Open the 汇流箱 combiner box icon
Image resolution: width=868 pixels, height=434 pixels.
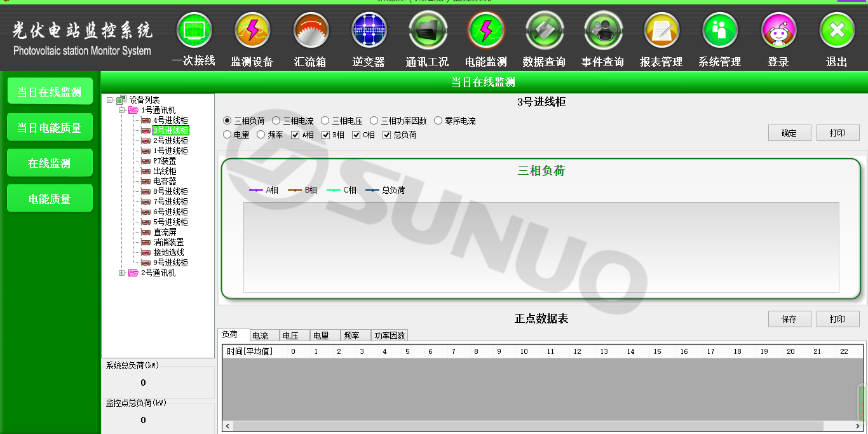pos(311,31)
